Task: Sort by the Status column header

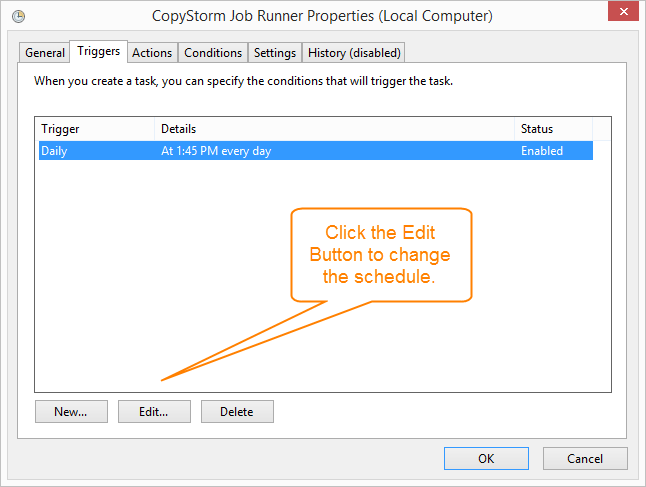Action: [553, 129]
